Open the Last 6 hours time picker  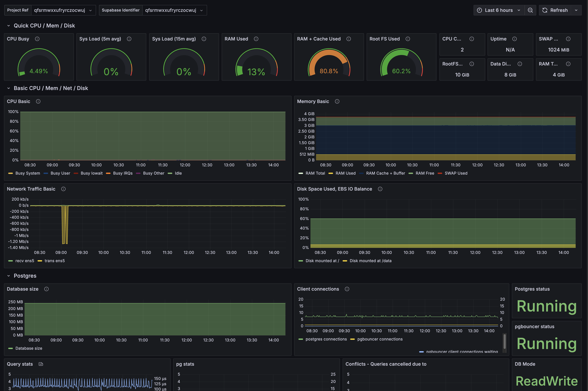click(x=499, y=10)
